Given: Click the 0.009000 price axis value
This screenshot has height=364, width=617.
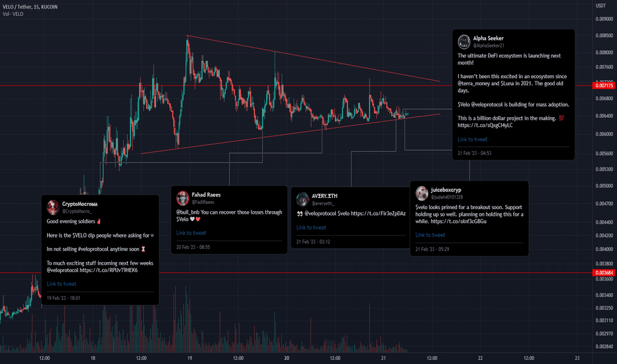Looking at the screenshot, I should 604,19.
